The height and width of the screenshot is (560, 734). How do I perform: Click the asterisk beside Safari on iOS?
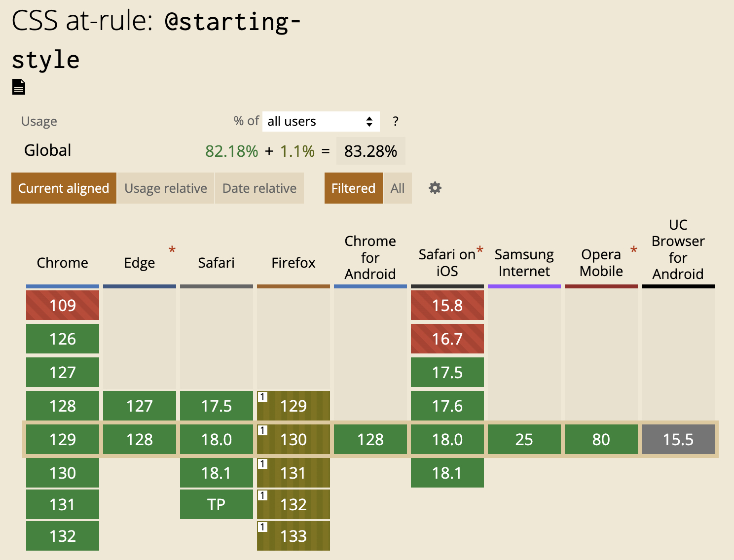[x=479, y=250]
